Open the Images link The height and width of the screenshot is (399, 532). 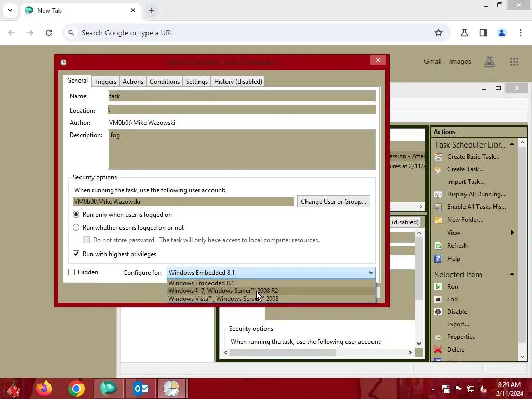tap(460, 61)
